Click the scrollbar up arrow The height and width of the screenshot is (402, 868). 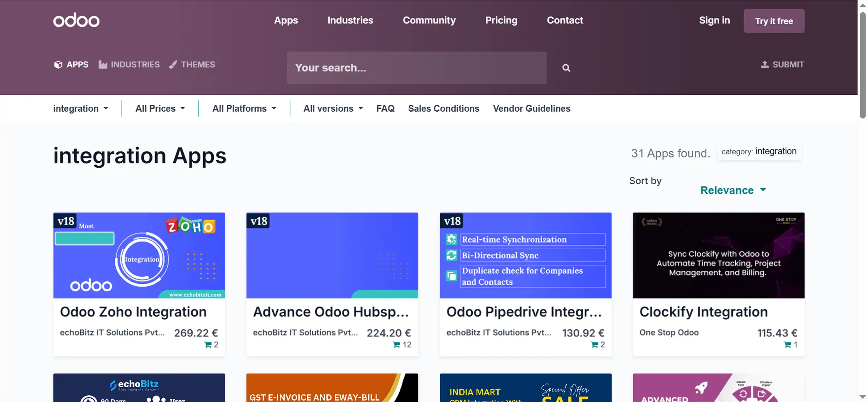[x=863, y=5]
